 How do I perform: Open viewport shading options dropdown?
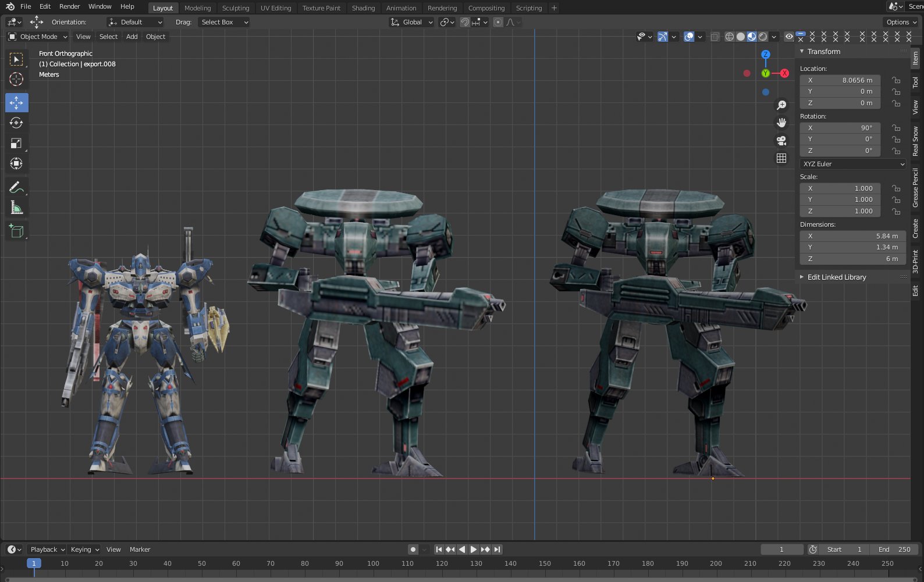click(774, 37)
